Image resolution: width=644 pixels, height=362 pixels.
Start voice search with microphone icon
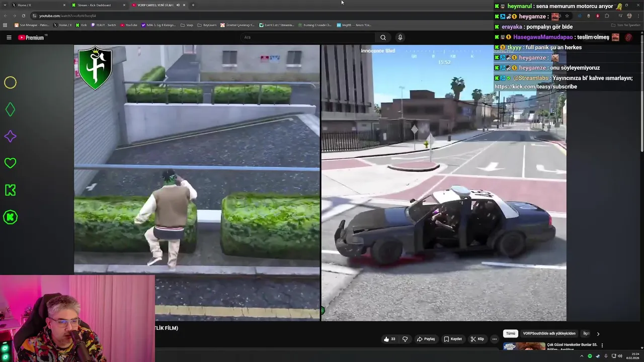pyautogui.click(x=400, y=37)
